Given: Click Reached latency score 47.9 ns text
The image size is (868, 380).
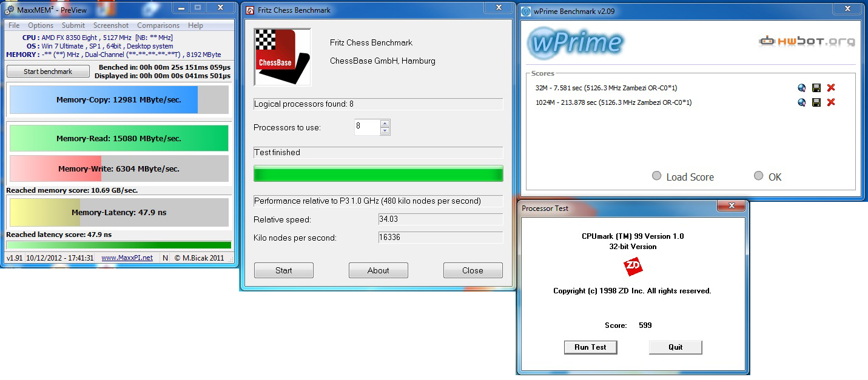Looking at the screenshot, I should point(59,235).
